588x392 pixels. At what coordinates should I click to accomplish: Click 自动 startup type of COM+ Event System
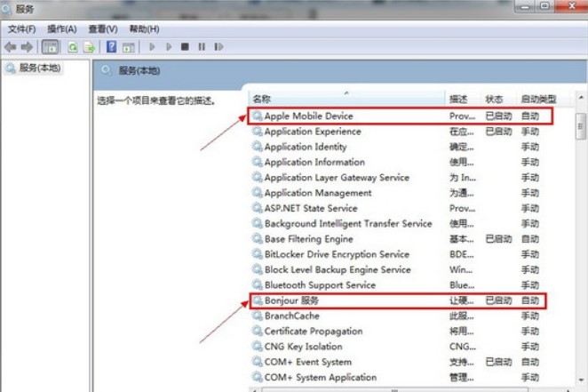(x=530, y=362)
